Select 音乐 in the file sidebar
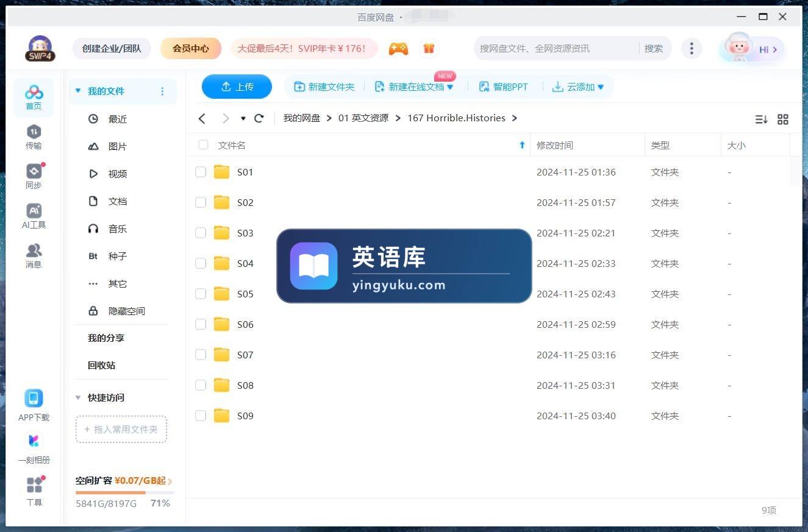 coord(118,229)
